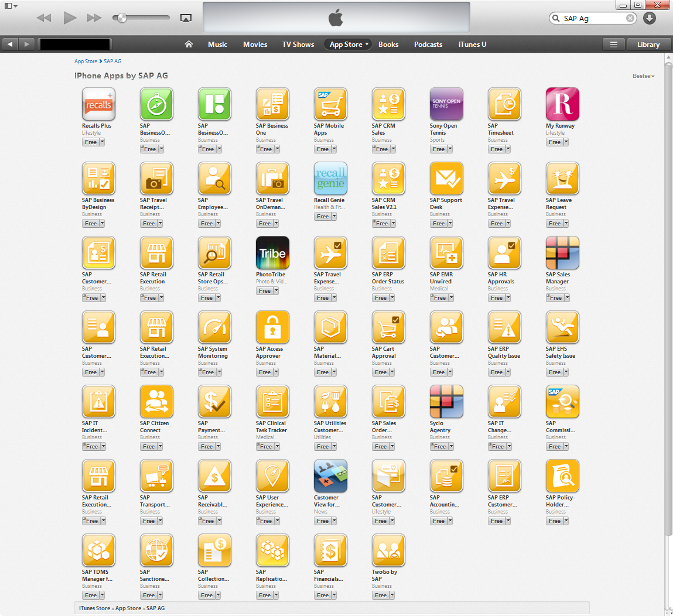Follow the iTunes Store link in footer breadcrumb
This screenshot has width=673, height=616.
point(94,608)
